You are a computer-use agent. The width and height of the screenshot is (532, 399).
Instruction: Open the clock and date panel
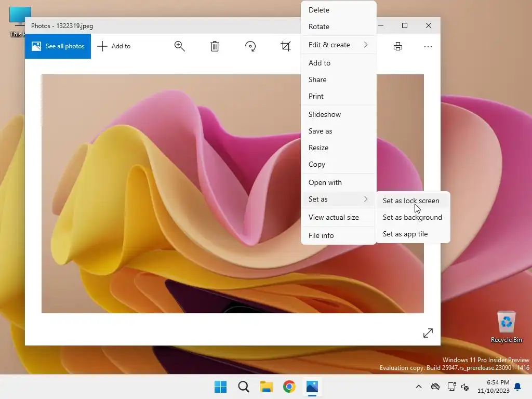pos(494,387)
